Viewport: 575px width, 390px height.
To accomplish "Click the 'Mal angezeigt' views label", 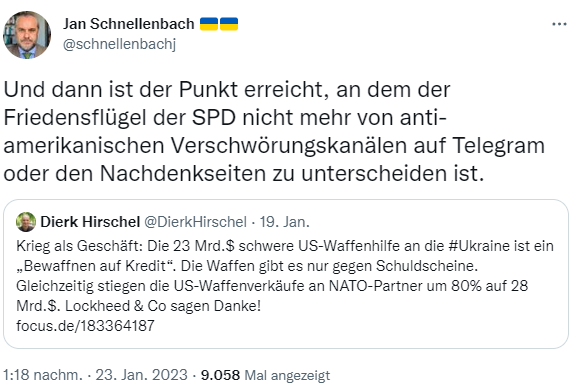I will click(287, 376).
